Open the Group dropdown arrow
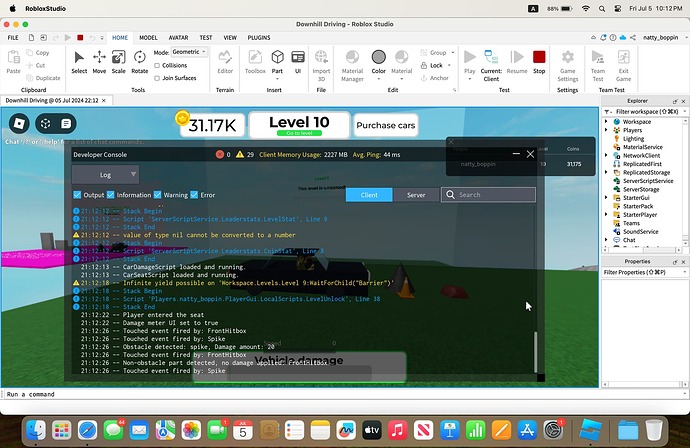 (453, 52)
